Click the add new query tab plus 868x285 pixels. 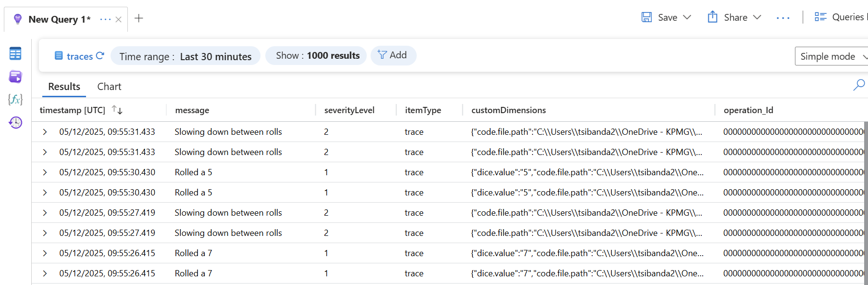[139, 18]
